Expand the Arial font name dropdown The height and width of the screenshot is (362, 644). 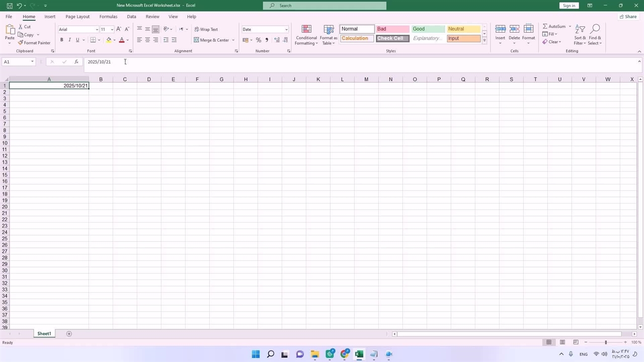[97, 29]
